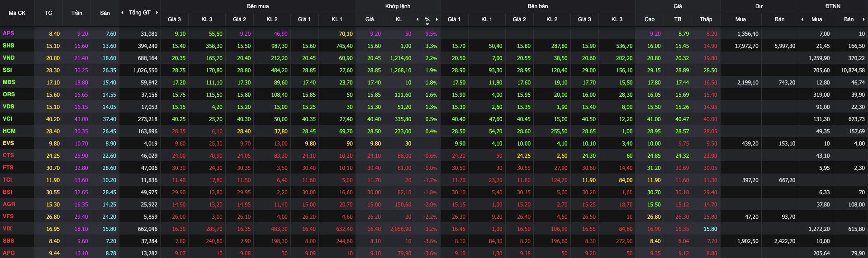Image resolution: width=868 pixels, height=258 pixels.
Task: Sort by the TC reference price header
Action: [48, 13]
